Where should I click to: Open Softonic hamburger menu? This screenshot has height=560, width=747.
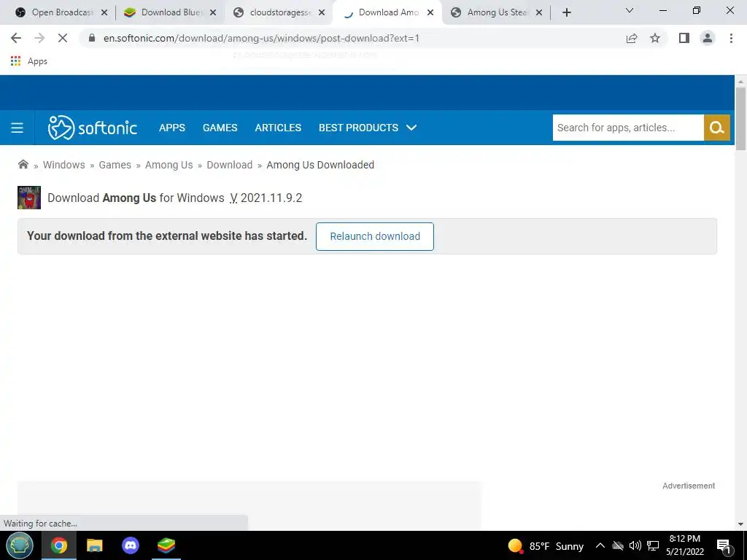(18, 128)
